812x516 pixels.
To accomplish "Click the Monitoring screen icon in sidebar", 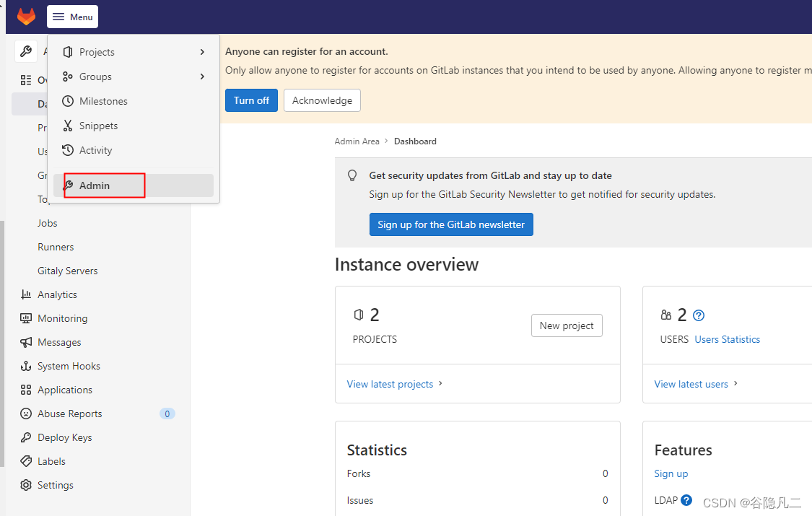I will pyautogui.click(x=26, y=318).
